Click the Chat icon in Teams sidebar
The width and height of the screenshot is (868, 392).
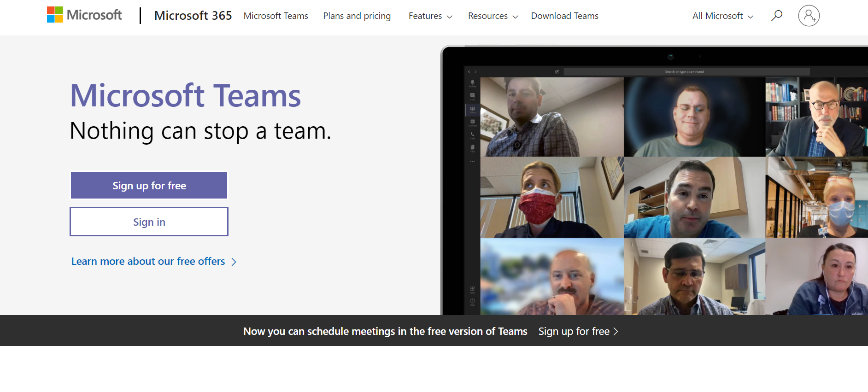coord(472,96)
